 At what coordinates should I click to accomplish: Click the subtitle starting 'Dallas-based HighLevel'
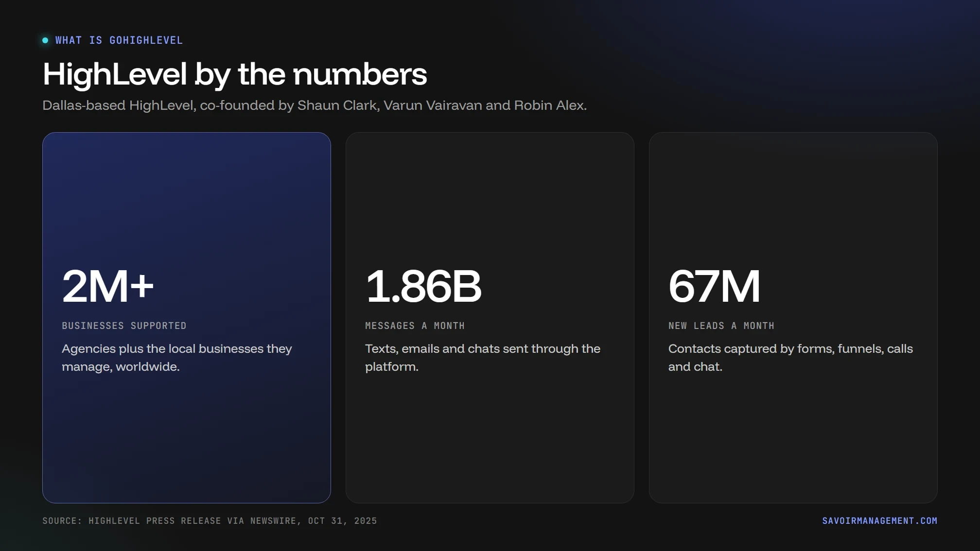tap(315, 105)
